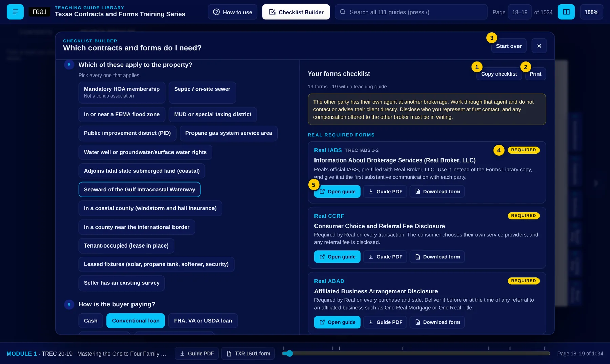Download Guide PDF in bottom bar
This screenshot has height=364, width=610.
(x=197, y=354)
